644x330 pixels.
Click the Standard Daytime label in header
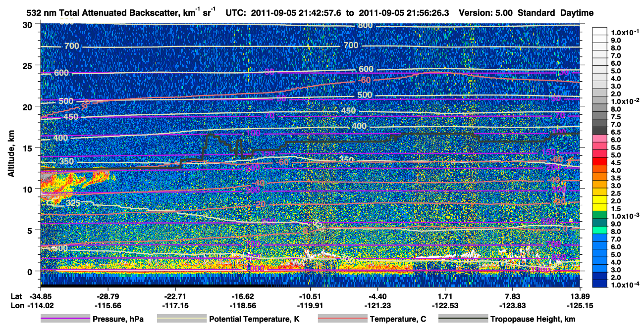556,13
